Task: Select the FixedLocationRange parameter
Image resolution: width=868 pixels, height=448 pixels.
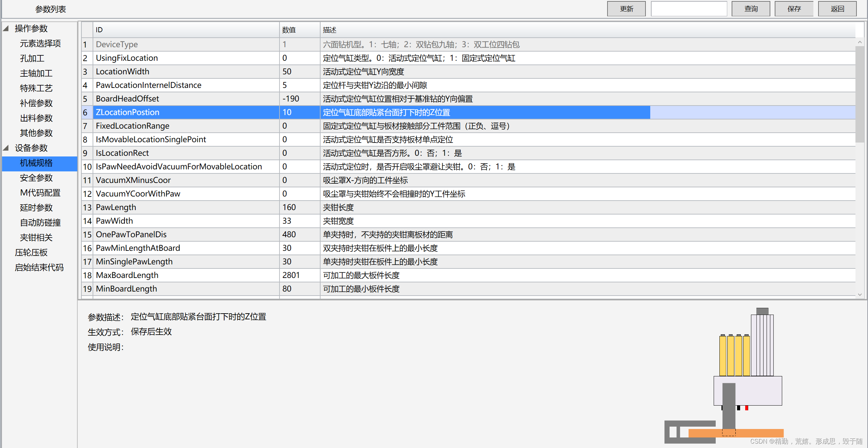Action: point(186,126)
